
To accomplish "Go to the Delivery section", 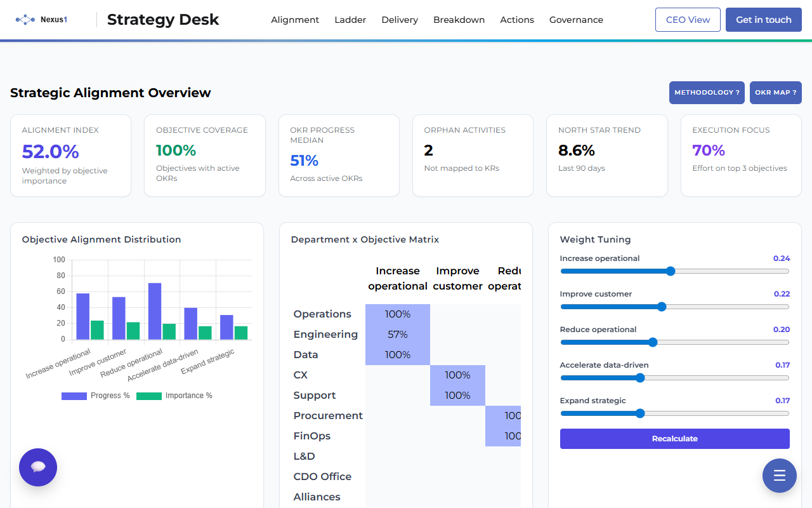I will (x=399, y=20).
